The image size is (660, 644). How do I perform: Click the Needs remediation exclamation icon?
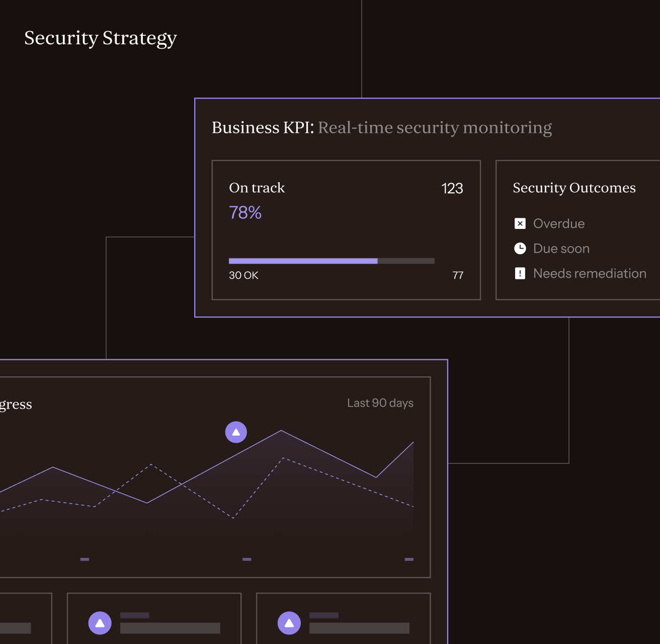(x=520, y=273)
